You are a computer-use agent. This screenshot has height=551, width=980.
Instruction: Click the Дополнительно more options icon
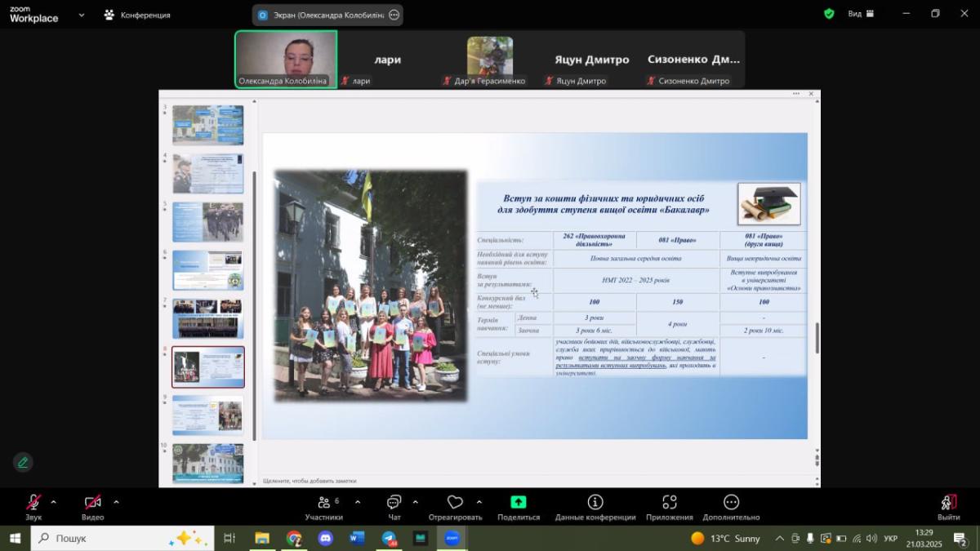pyautogui.click(x=731, y=503)
